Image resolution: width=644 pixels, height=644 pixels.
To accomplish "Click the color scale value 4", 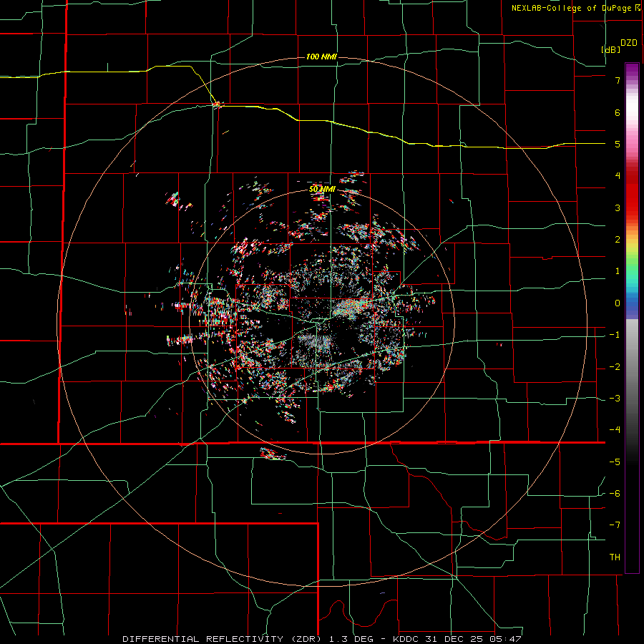I will point(618,176).
